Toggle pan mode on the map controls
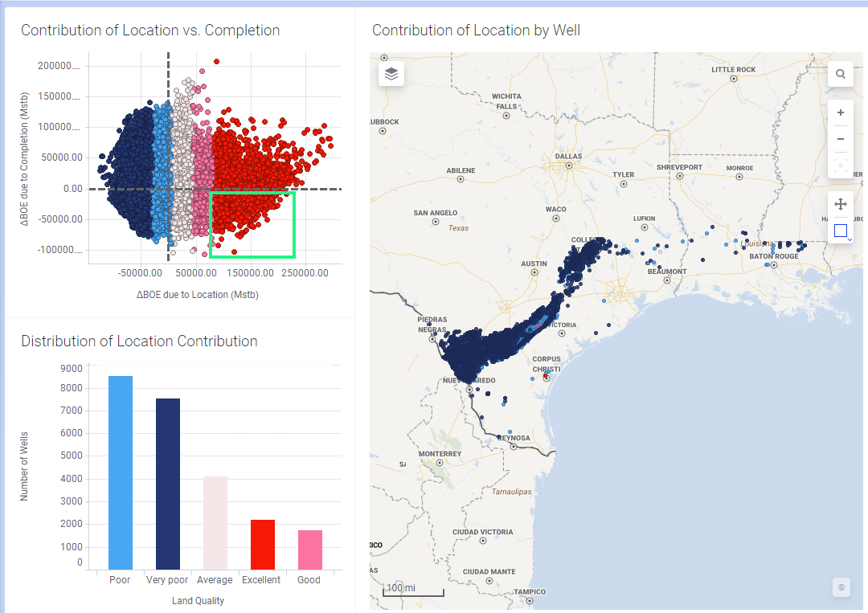This screenshot has height=613, width=868. pyautogui.click(x=840, y=204)
